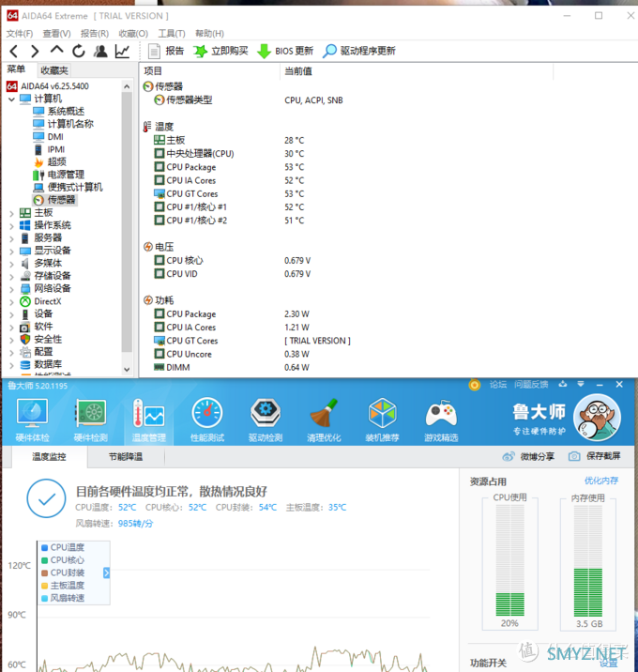Open 性能测试 in Ludashi
The image size is (638, 672).
[207, 420]
